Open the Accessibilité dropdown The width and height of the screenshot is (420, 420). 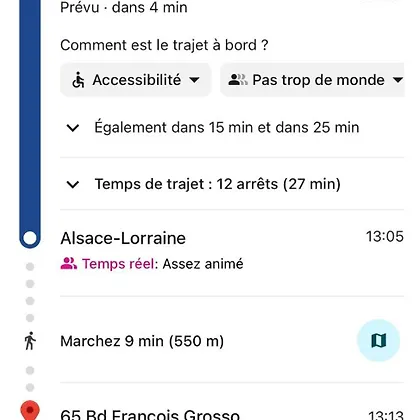click(136, 80)
